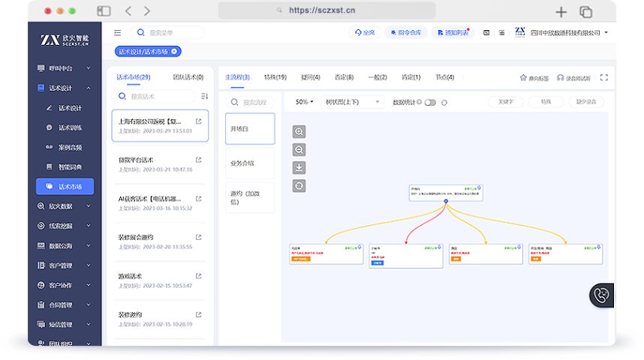Toggle the 数据统计 switch
This screenshot has width=644, height=360.
tap(430, 102)
